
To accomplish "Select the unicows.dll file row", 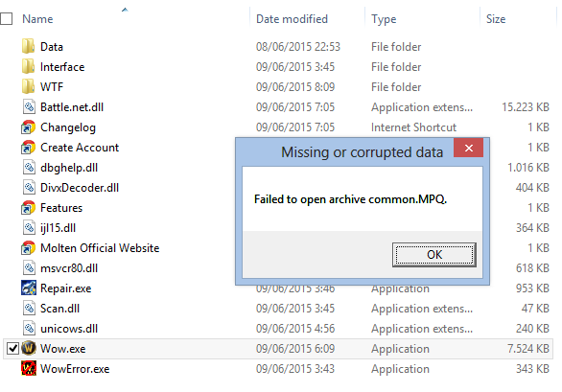I will click(x=278, y=328).
